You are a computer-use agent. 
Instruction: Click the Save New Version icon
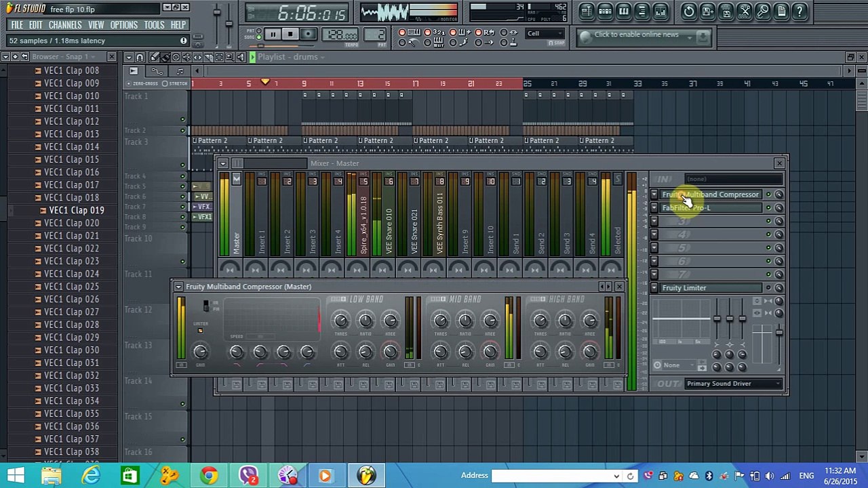tap(707, 11)
